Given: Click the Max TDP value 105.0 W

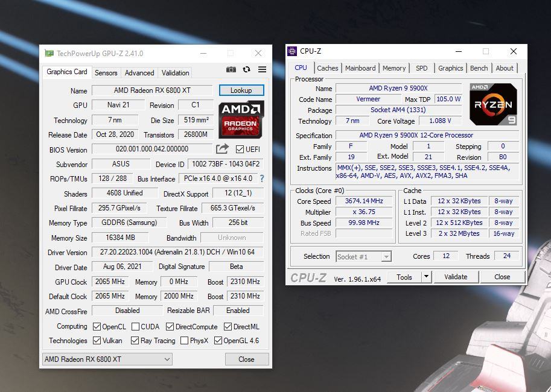Looking at the screenshot, I should click(x=448, y=99).
